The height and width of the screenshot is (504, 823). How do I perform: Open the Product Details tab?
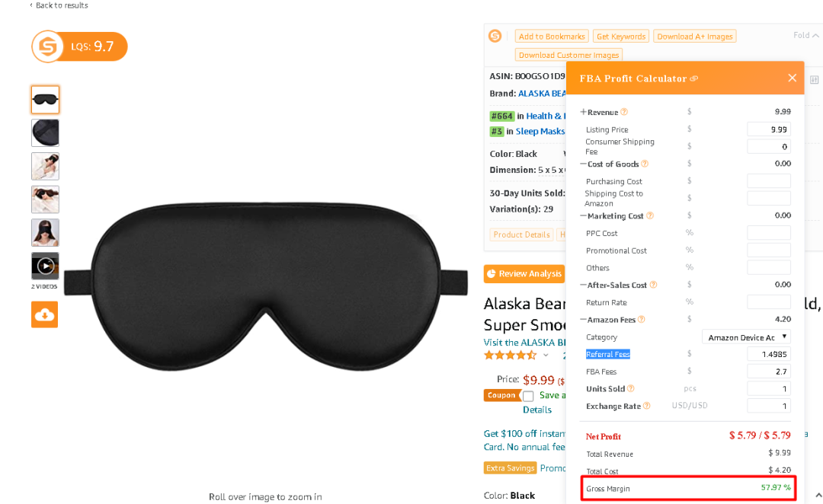[x=521, y=234]
